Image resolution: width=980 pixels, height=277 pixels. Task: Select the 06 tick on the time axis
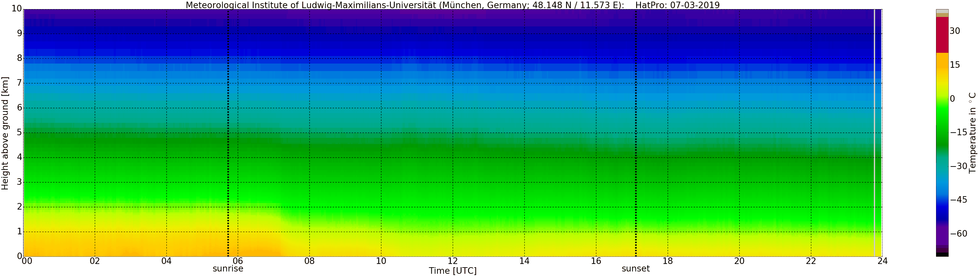tap(238, 261)
